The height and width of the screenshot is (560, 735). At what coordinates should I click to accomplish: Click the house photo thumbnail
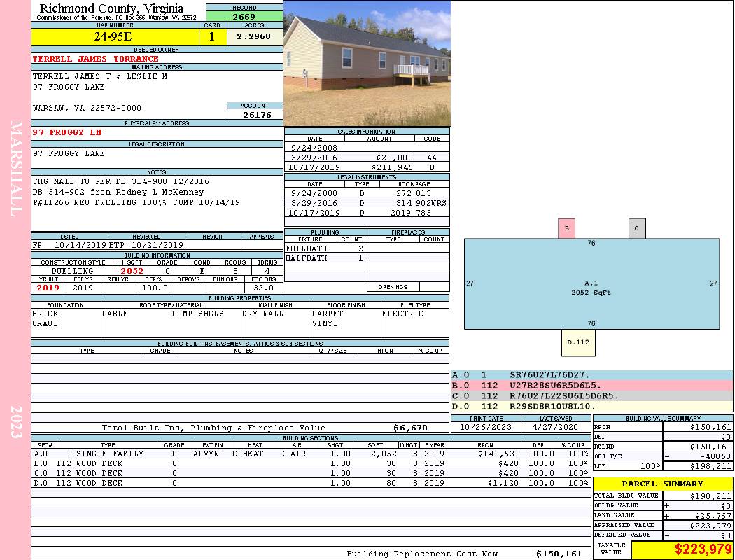pyautogui.click(x=367, y=63)
